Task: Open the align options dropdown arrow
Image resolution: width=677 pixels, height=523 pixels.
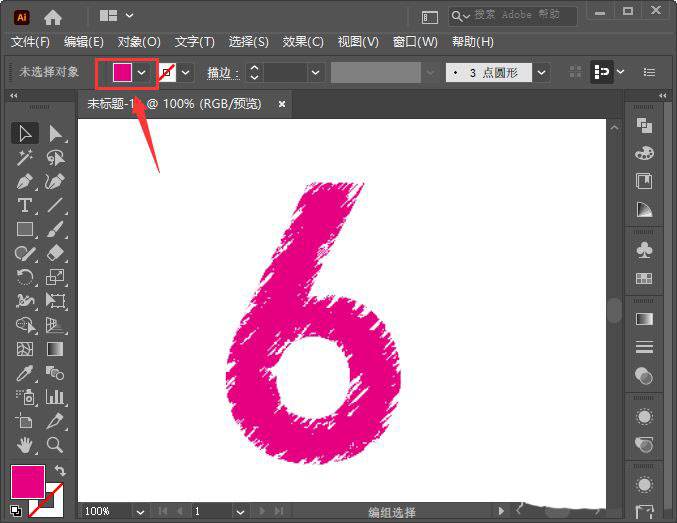Action: click(621, 72)
